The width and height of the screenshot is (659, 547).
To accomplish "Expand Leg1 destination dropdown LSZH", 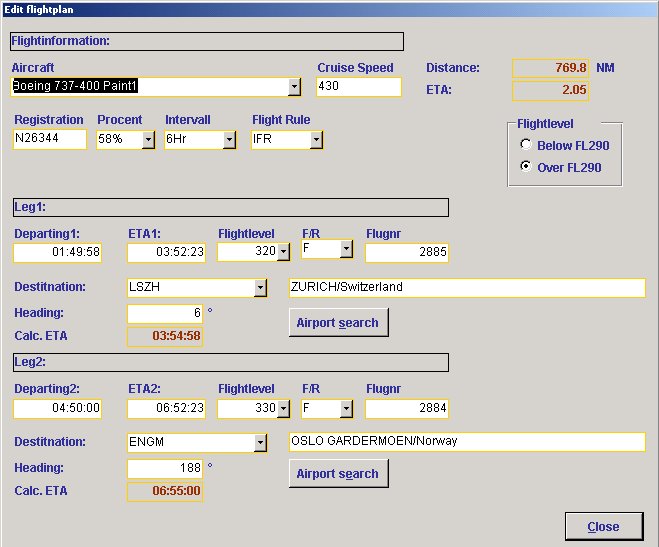I will click(x=260, y=288).
